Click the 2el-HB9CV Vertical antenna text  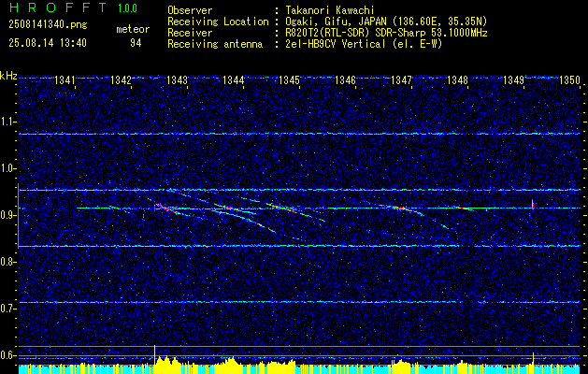tap(364, 44)
